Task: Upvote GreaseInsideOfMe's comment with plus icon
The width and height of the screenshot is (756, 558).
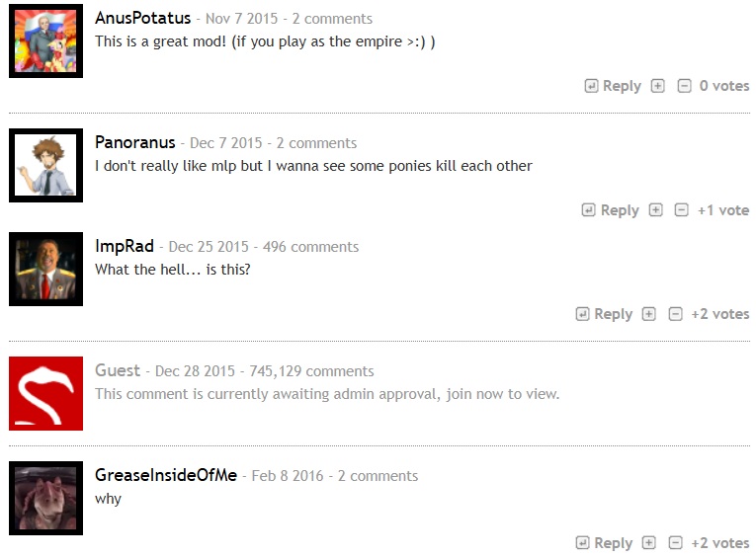Action: click(x=649, y=543)
